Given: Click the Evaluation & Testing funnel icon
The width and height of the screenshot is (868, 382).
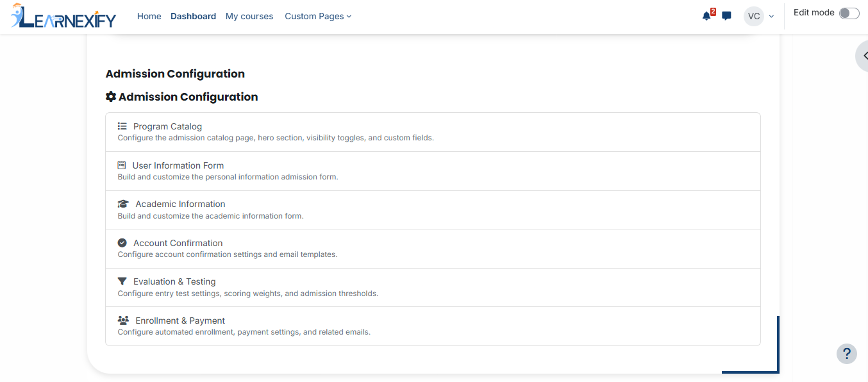Looking at the screenshot, I should (122, 281).
